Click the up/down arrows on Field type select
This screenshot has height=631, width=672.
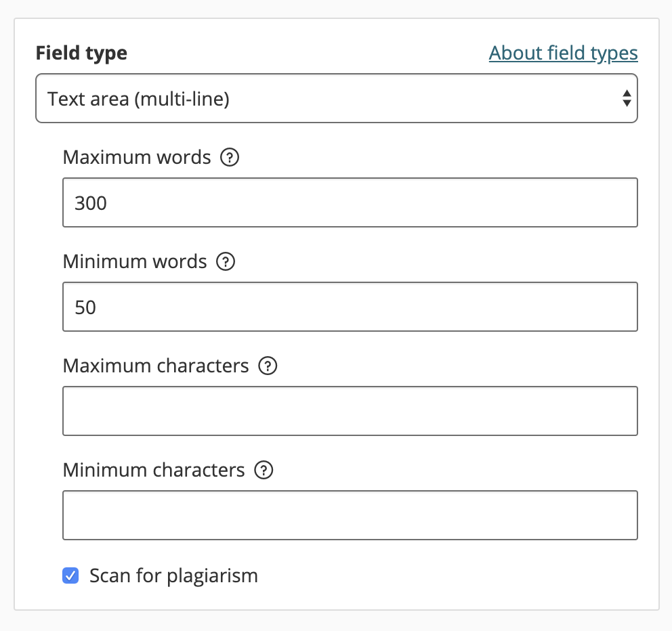(627, 99)
